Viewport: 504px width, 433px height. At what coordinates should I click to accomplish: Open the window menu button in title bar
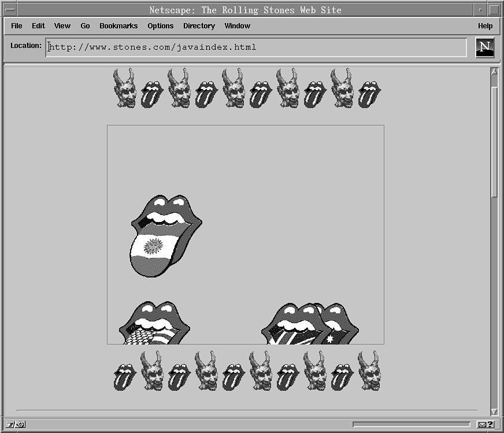[x=10, y=10]
